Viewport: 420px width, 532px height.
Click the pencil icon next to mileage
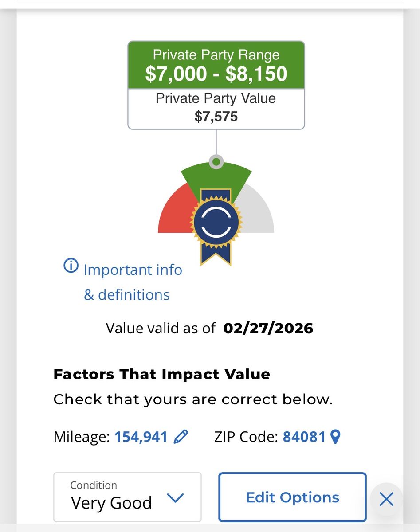(x=181, y=437)
